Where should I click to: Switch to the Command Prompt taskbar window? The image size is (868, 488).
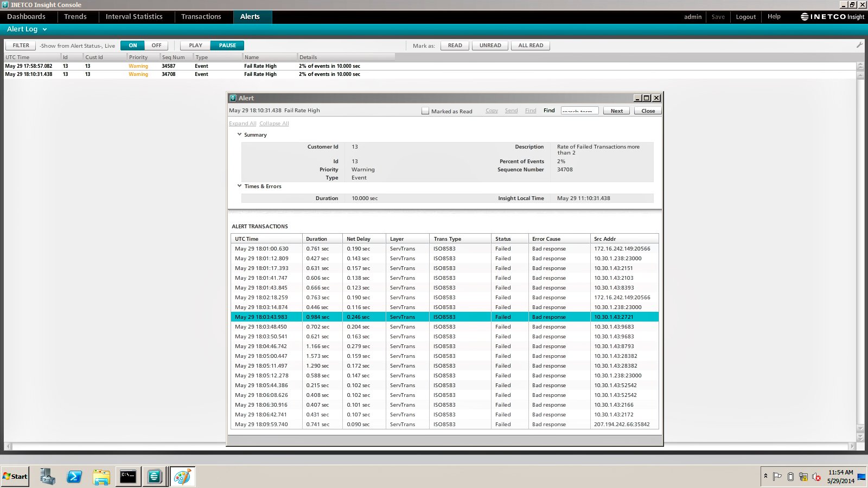tap(128, 477)
